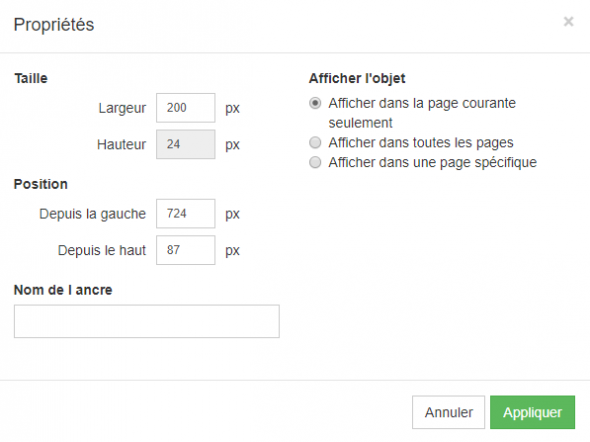The width and height of the screenshot is (590, 442).
Task: Click the greyed Hauteur height field
Action: pyautogui.click(x=186, y=144)
